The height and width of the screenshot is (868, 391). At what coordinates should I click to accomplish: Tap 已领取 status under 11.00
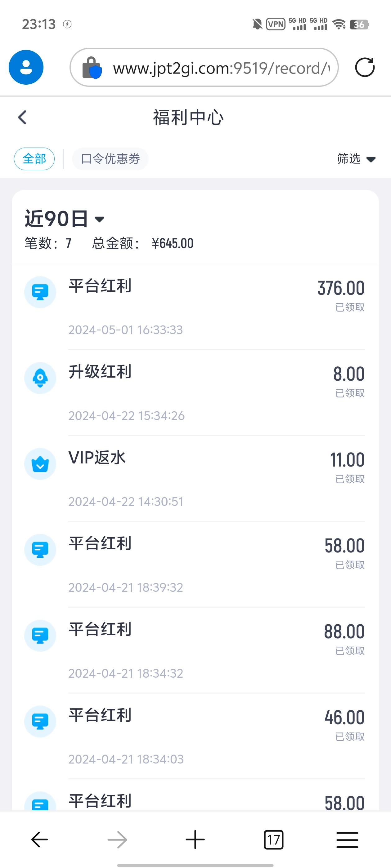click(350, 479)
